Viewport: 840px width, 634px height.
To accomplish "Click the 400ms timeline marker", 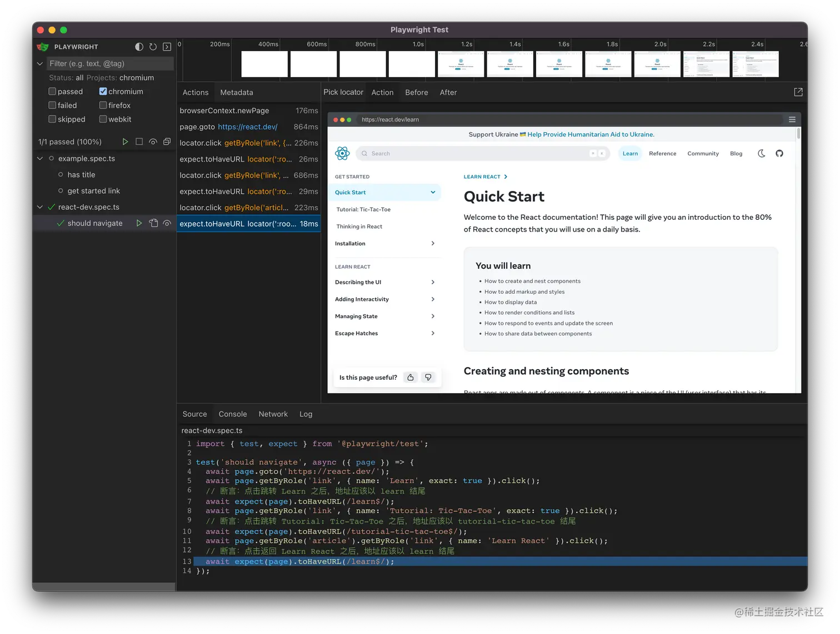I will point(268,44).
